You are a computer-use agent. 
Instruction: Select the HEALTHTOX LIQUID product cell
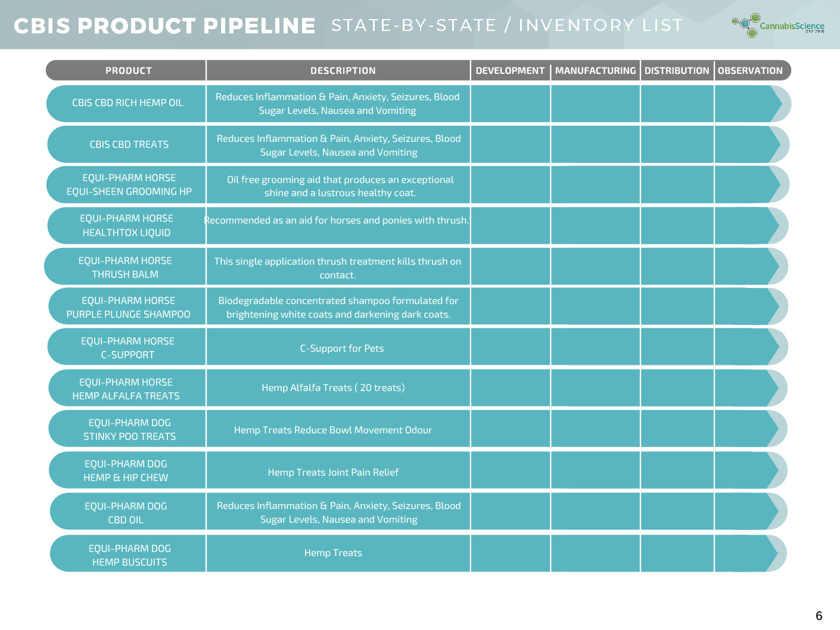coord(126,226)
